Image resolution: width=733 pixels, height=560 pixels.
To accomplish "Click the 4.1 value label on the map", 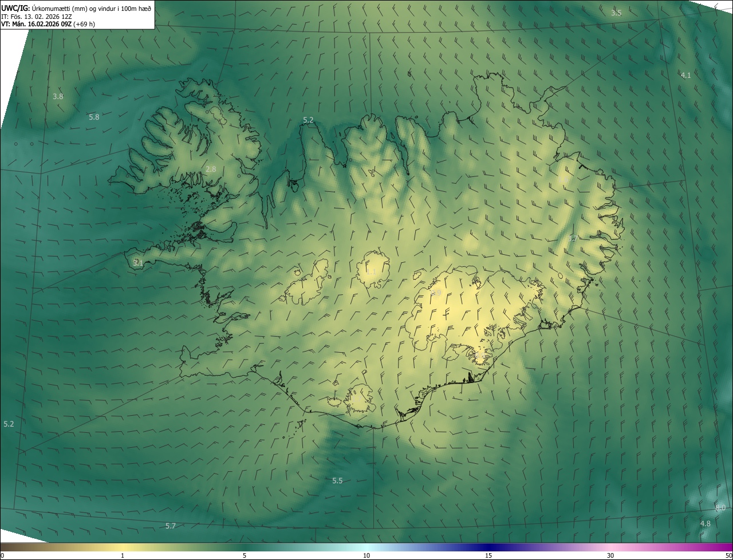I will (685, 75).
